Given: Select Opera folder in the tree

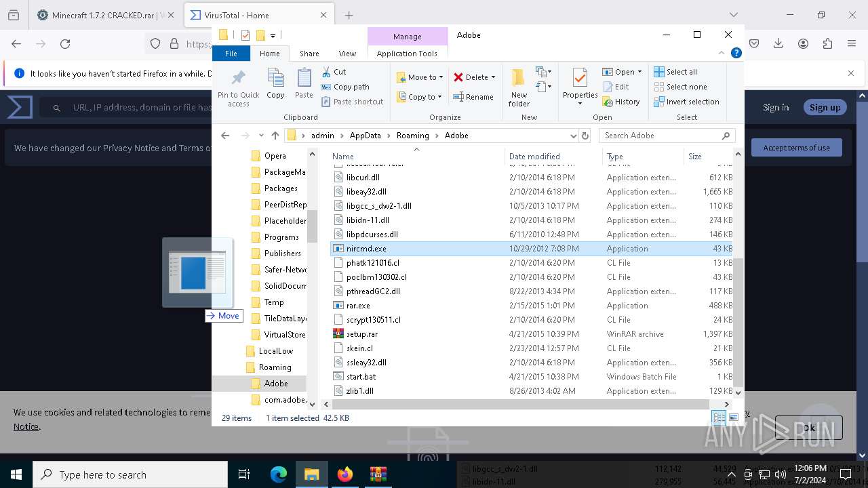Looking at the screenshot, I should click(275, 156).
